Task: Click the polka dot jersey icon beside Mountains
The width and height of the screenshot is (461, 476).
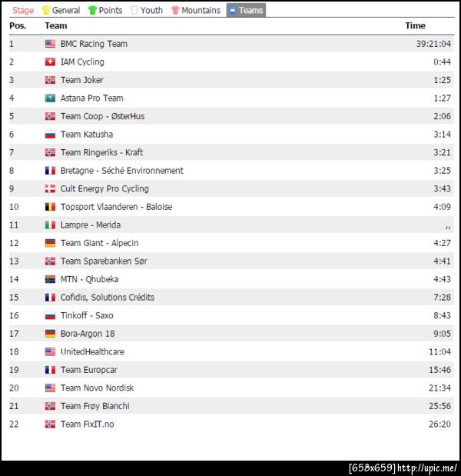Action: 175,10
